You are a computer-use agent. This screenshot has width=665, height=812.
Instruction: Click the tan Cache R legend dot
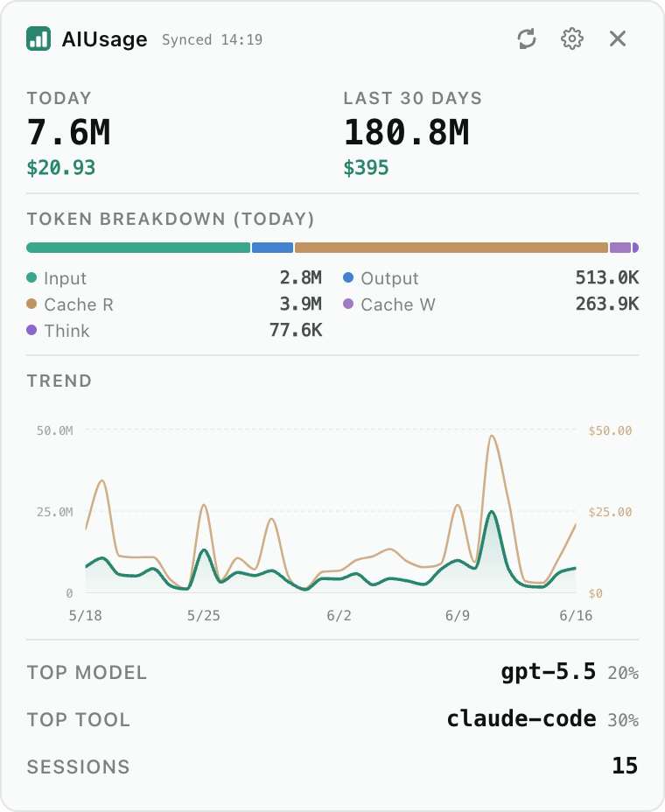31,304
